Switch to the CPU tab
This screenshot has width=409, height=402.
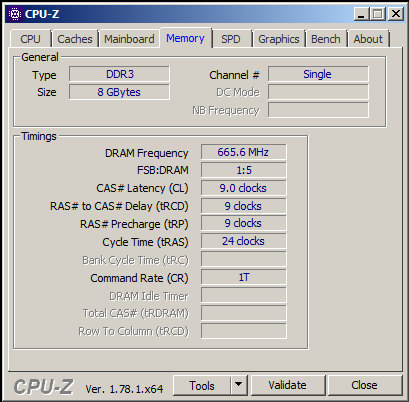point(30,39)
